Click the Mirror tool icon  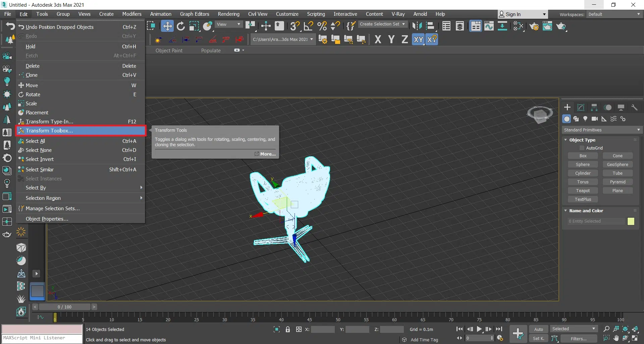click(417, 26)
